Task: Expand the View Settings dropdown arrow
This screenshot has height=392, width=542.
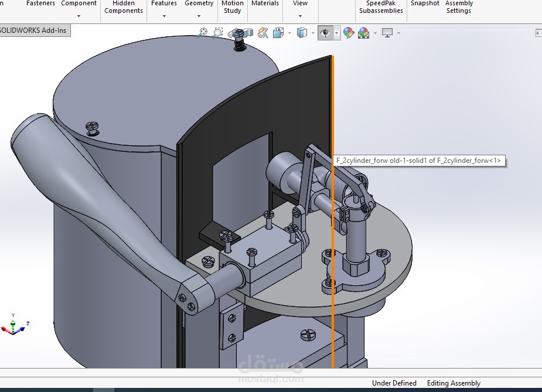Action: [x=398, y=33]
